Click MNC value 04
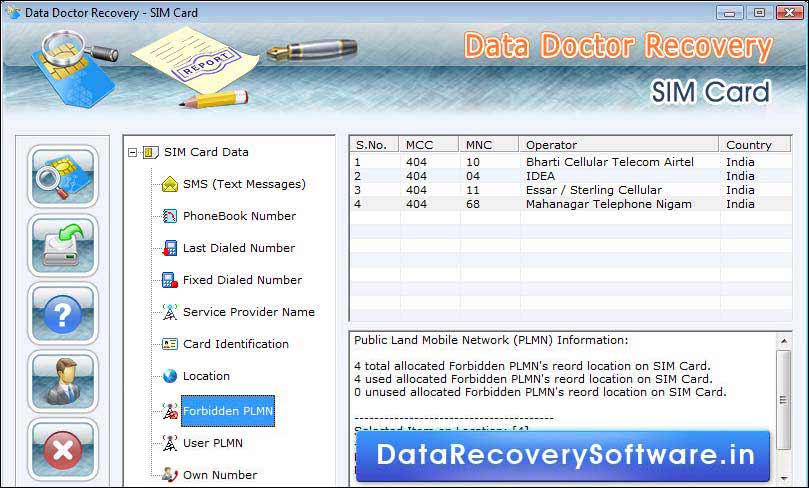 click(x=473, y=176)
